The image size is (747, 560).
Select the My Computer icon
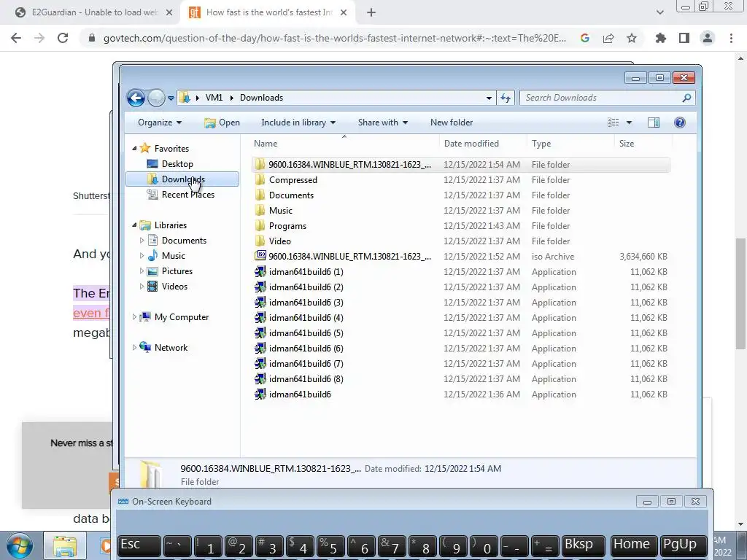[145, 317]
